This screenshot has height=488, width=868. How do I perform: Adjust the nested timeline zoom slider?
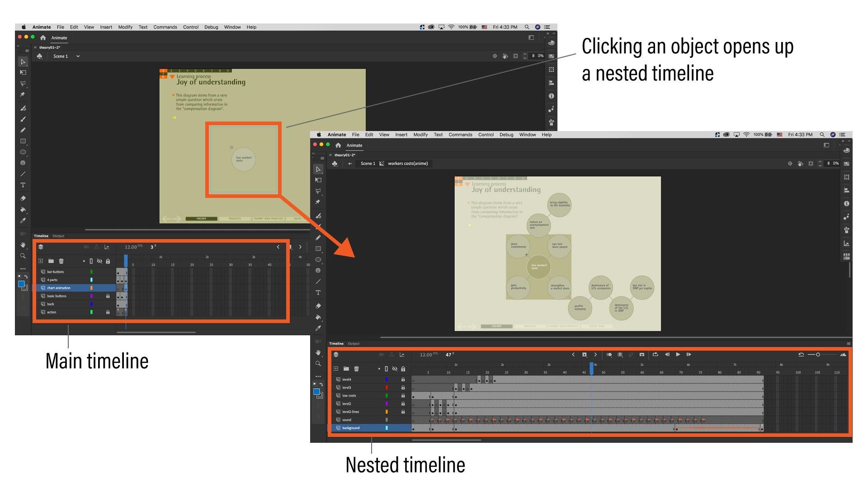click(x=818, y=355)
